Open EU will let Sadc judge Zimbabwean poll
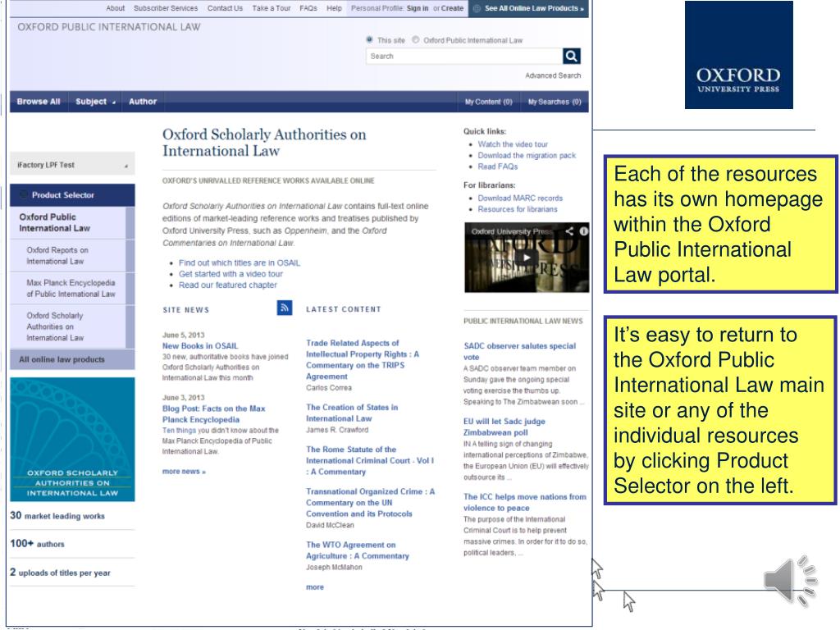This screenshot has height=630, width=840. [504, 427]
